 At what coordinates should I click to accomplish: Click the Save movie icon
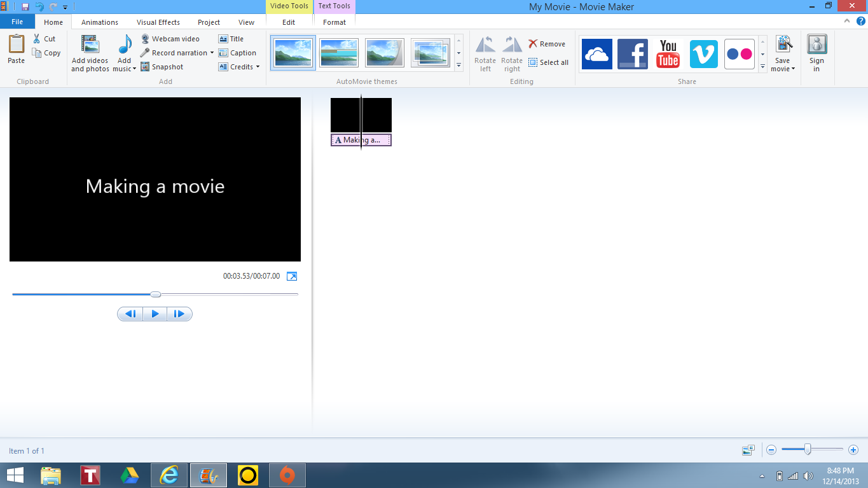(783, 45)
